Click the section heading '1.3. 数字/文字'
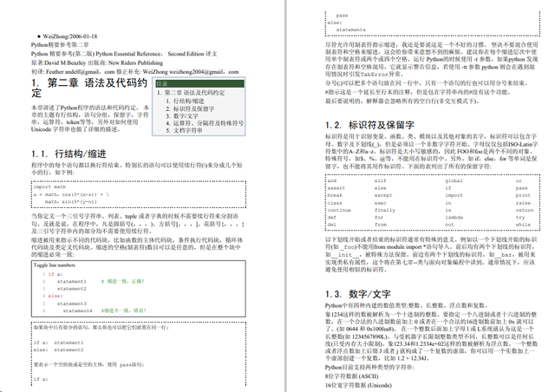Image resolution: width=555 pixels, height=392 pixels. click(358, 294)
